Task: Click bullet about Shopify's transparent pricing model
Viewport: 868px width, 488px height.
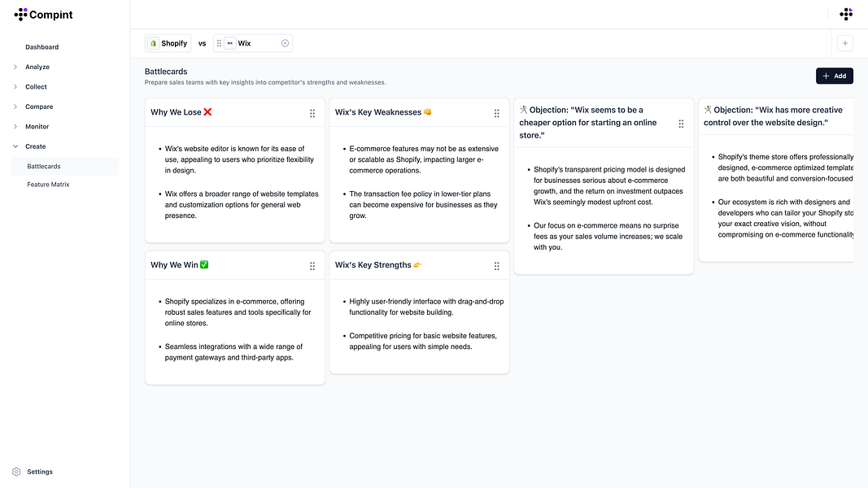Action: tap(609, 186)
